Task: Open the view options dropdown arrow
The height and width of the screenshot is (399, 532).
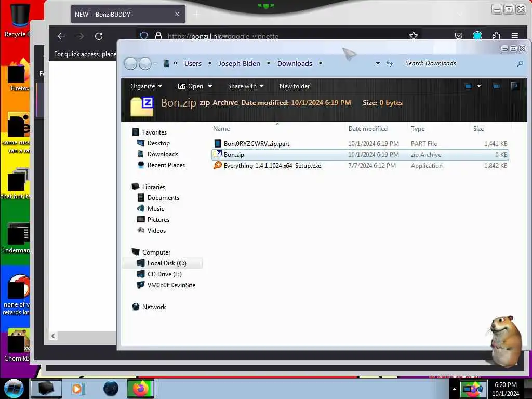Action: pyautogui.click(x=479, y=86)
